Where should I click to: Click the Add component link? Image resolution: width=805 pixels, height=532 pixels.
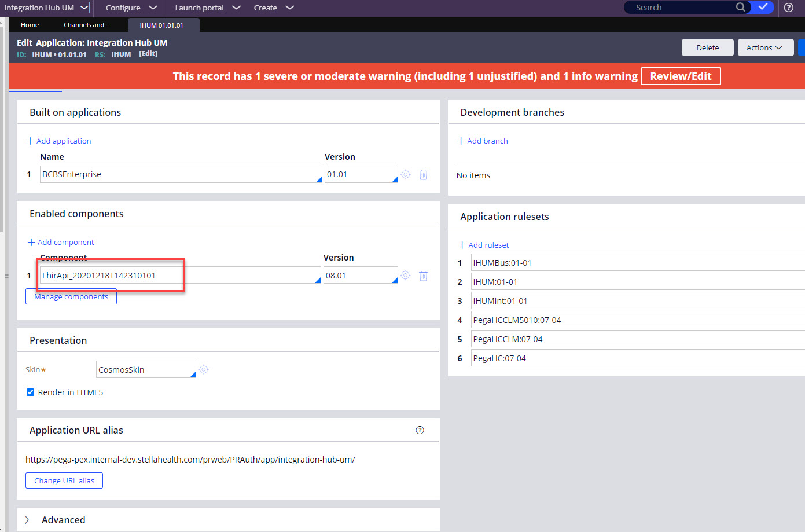tap(66, 242)
